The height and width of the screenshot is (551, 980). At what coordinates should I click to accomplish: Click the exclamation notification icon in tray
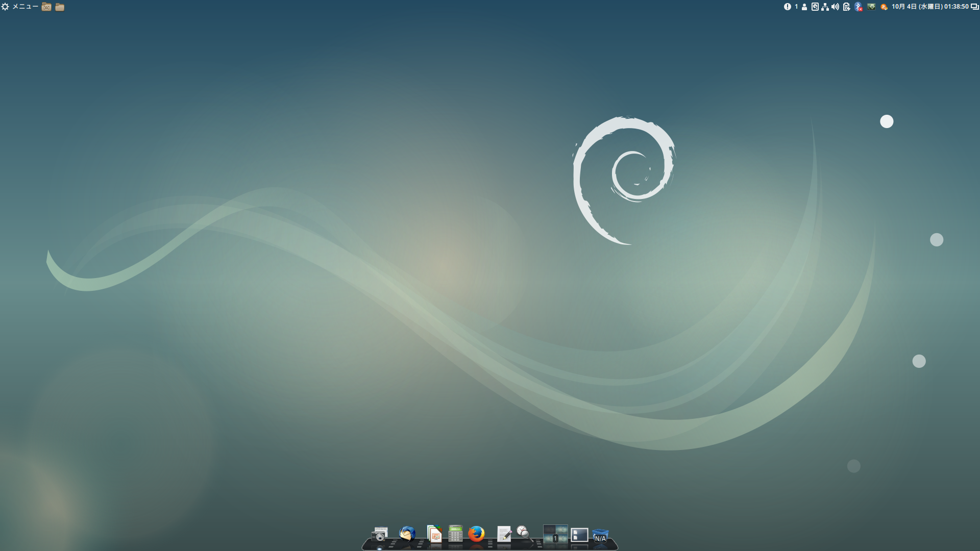coord(788,7)
